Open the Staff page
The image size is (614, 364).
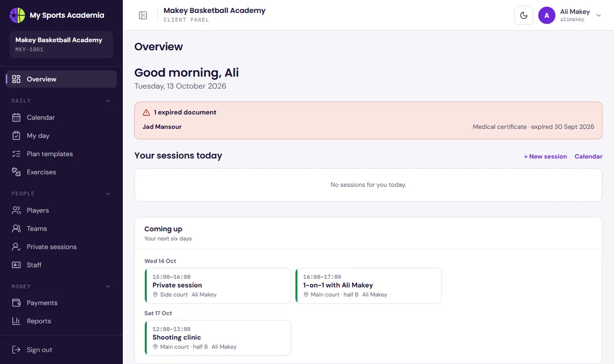[61, 265]
